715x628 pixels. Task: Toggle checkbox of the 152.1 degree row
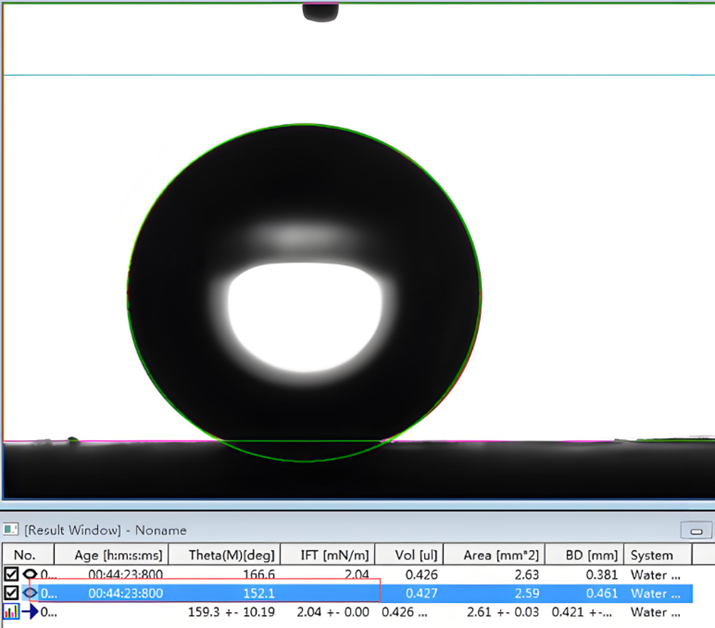click(x=11, y=593)
